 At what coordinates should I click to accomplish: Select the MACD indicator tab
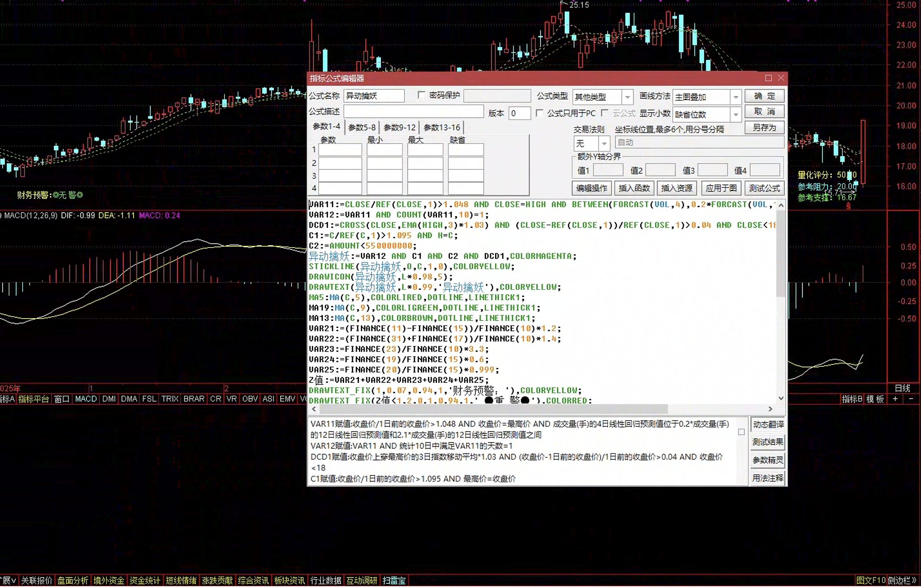(x=86, y=399)
